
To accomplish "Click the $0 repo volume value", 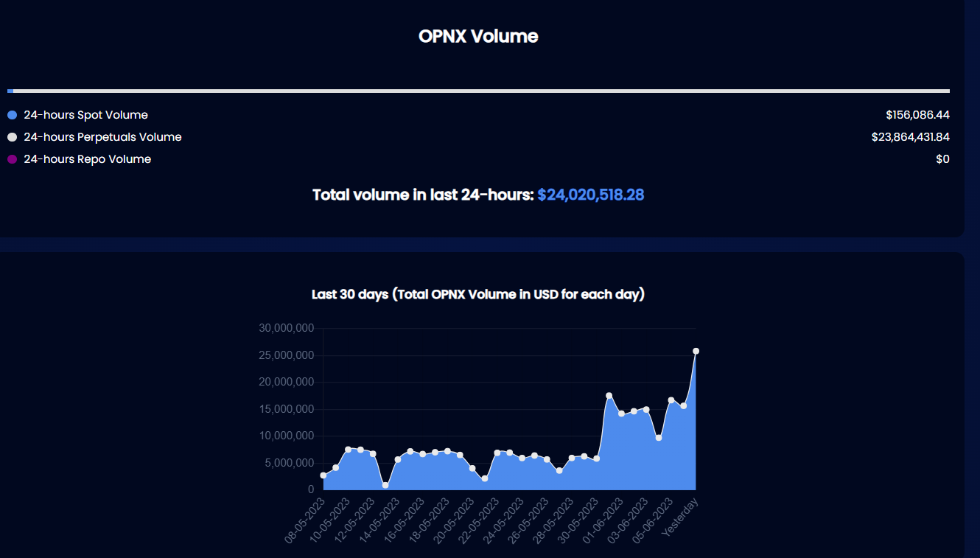I will pyautogui.click(x=942, y=159).
